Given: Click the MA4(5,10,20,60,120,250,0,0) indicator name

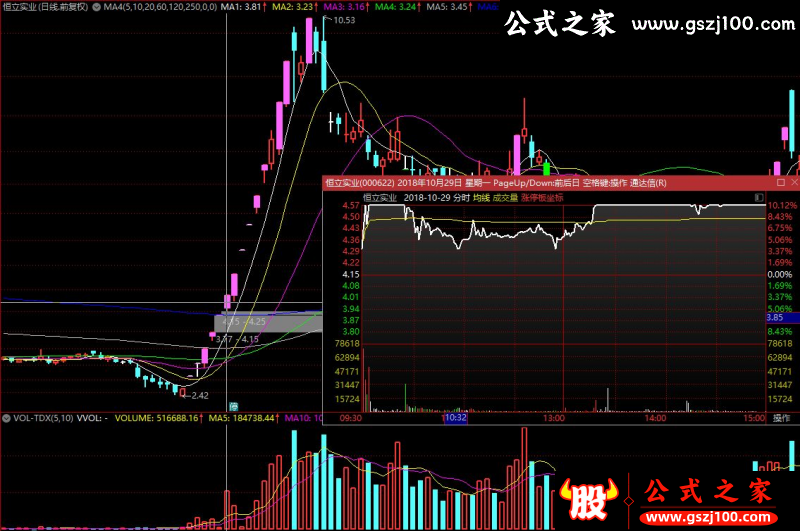Looking at the screenshot, I should (x=160, y=7).
